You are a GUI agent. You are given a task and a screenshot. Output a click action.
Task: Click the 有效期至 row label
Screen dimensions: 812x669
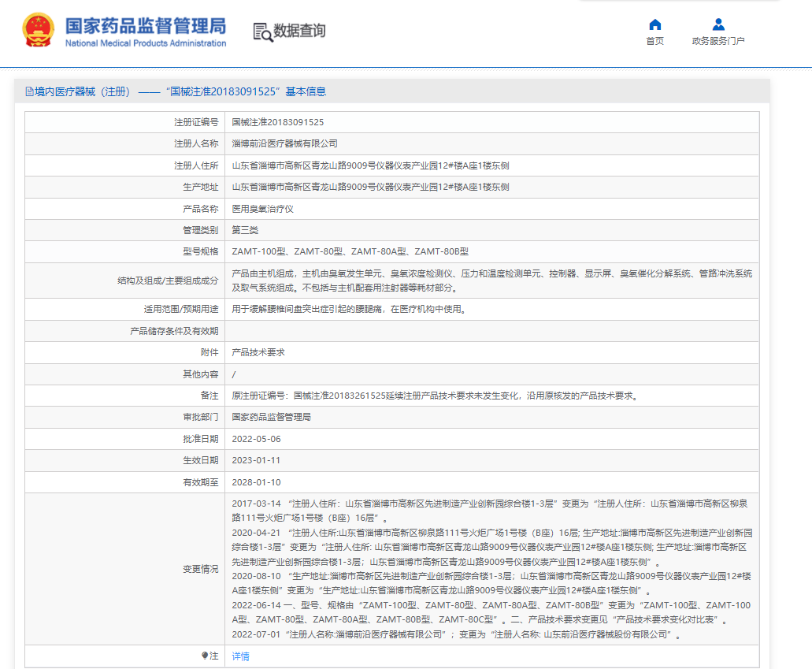point(200,482)
